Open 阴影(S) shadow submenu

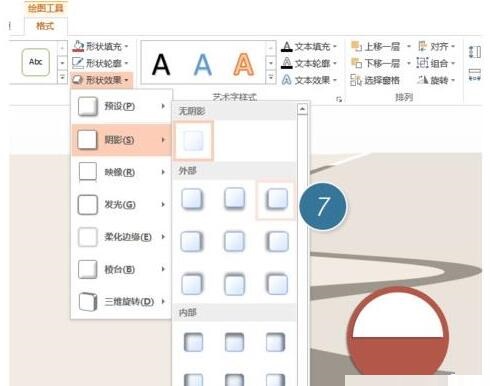[x=121, y=140]
